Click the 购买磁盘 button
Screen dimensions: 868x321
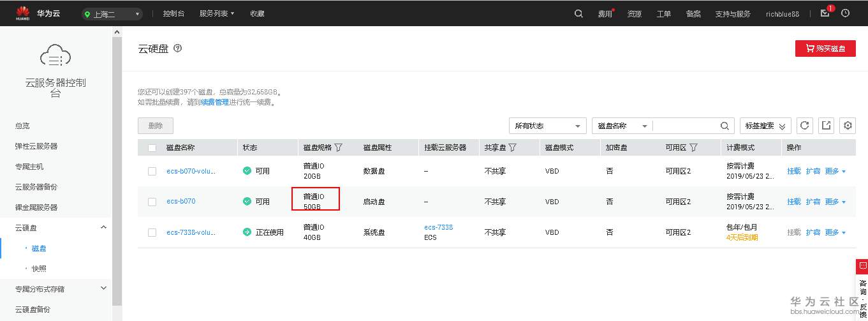point(825,49)
